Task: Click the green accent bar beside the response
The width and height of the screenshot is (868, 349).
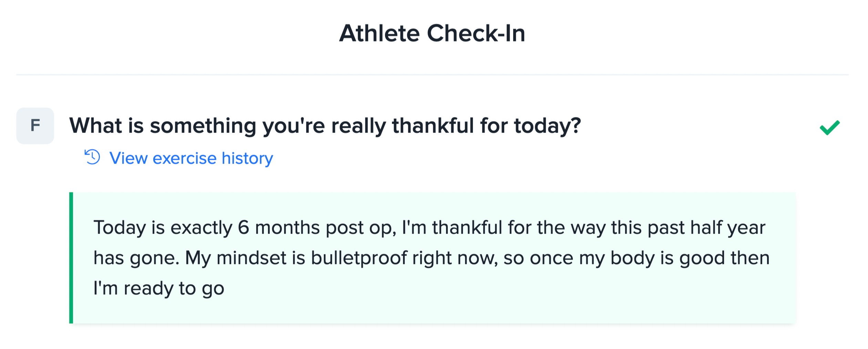Action: point(71,258)
